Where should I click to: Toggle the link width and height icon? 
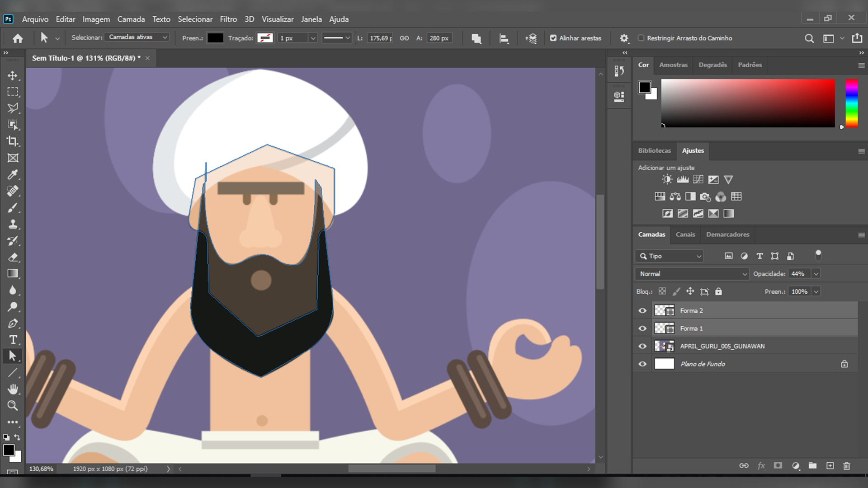[404, 38]
